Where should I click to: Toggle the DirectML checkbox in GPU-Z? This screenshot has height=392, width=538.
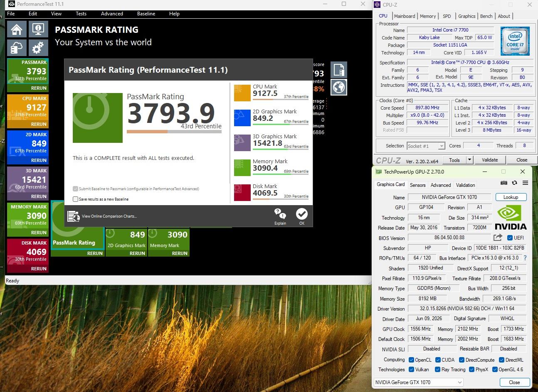click(501, 360)
